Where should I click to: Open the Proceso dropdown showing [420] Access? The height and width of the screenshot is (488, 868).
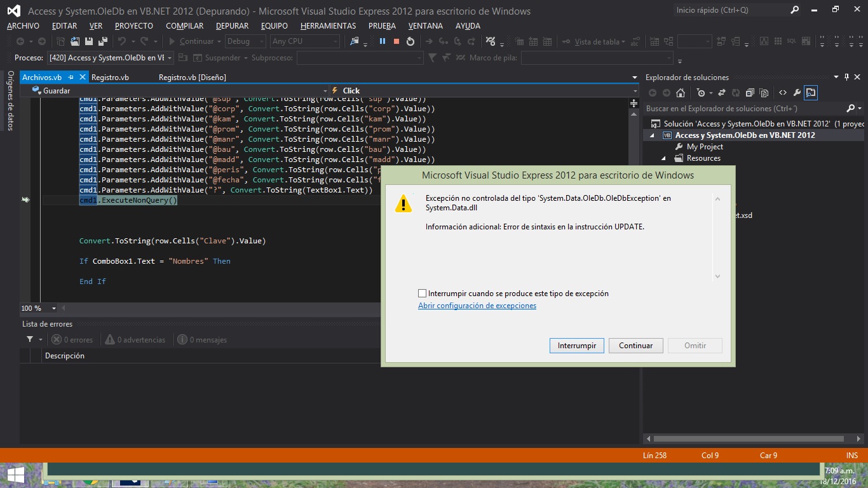click(111, 58)
